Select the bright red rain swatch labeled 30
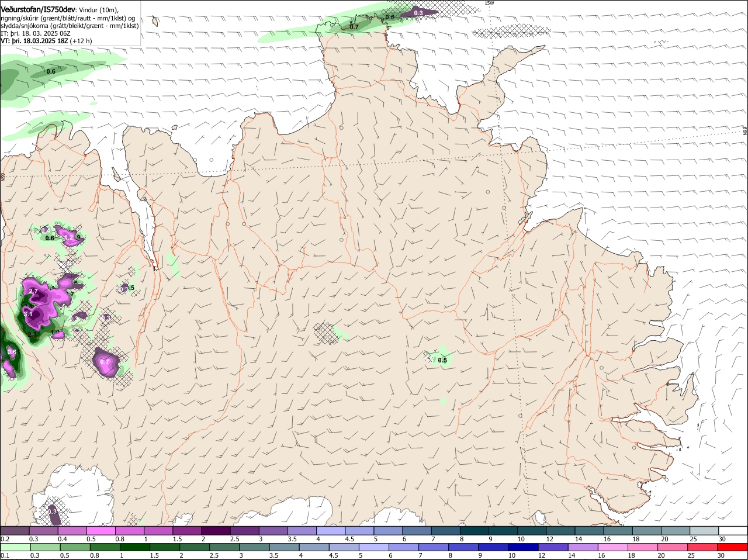 [x=733, y=547]
